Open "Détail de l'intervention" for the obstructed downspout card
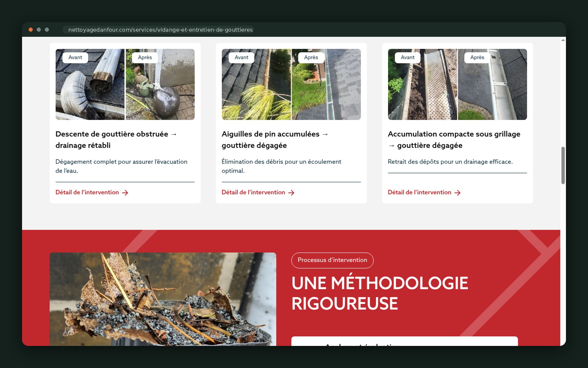The image size is (588, 368). (x=87, y=192)
